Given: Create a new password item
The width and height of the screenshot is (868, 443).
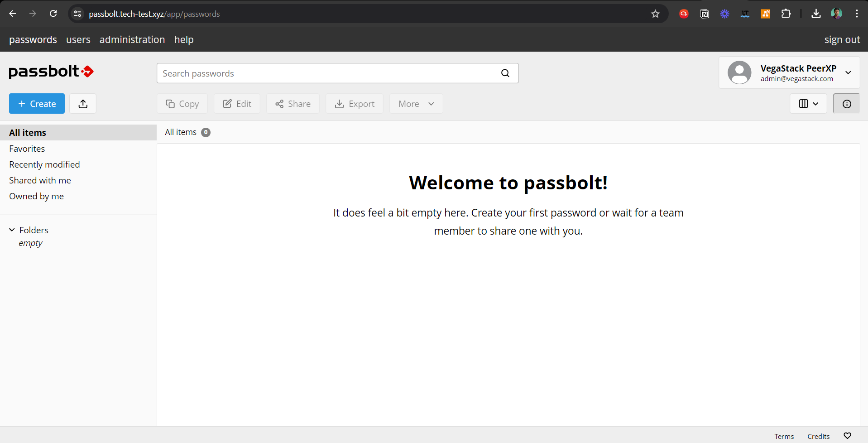Looking at the screenshot, I should (37, 104).
